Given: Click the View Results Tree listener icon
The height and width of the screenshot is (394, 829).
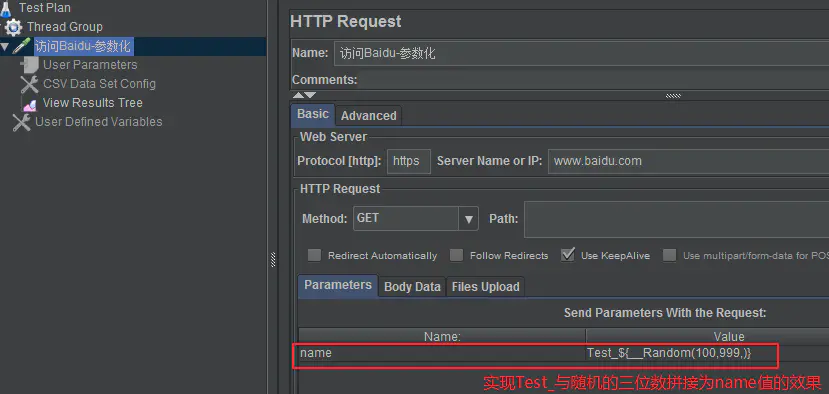Looking at the screenshot, I should [30, 103].
